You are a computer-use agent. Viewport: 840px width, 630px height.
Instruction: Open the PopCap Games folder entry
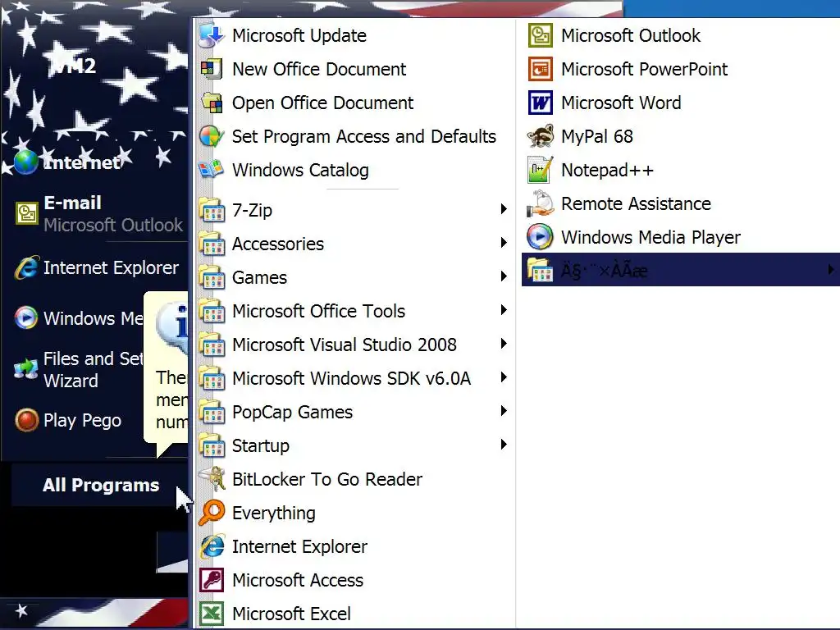(354, 413)
